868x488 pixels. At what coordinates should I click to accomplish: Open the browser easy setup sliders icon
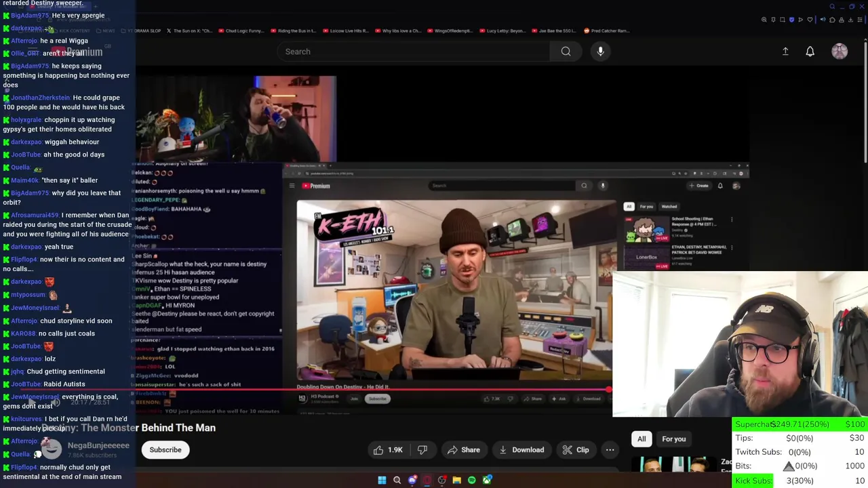pyautogui.click(x=860, y=20)
